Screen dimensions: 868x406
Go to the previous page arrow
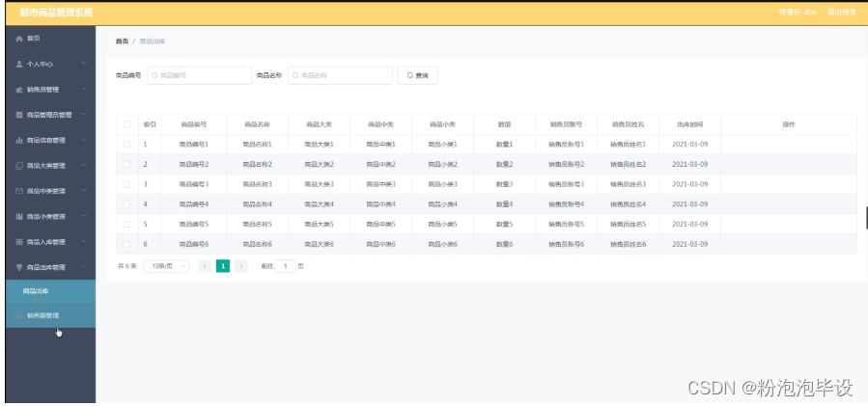pos(205,266)
